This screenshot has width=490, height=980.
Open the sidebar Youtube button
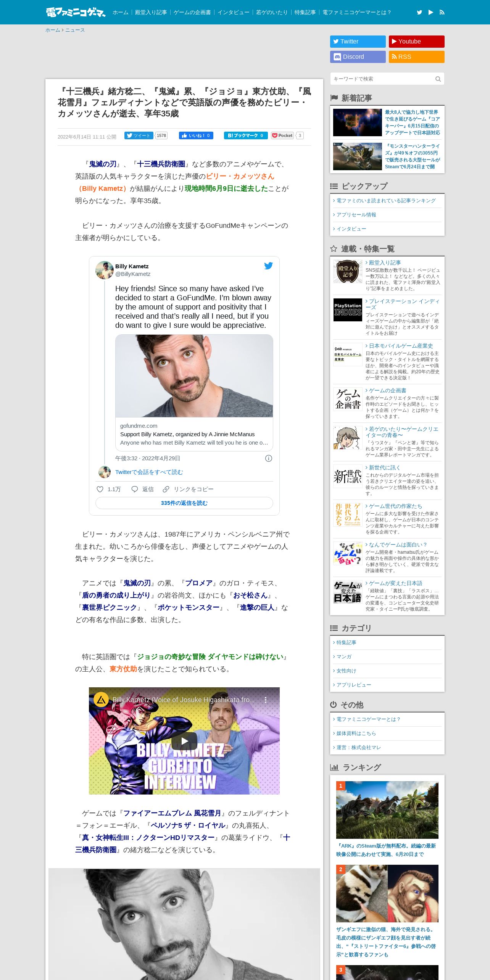tap(417, 42)
